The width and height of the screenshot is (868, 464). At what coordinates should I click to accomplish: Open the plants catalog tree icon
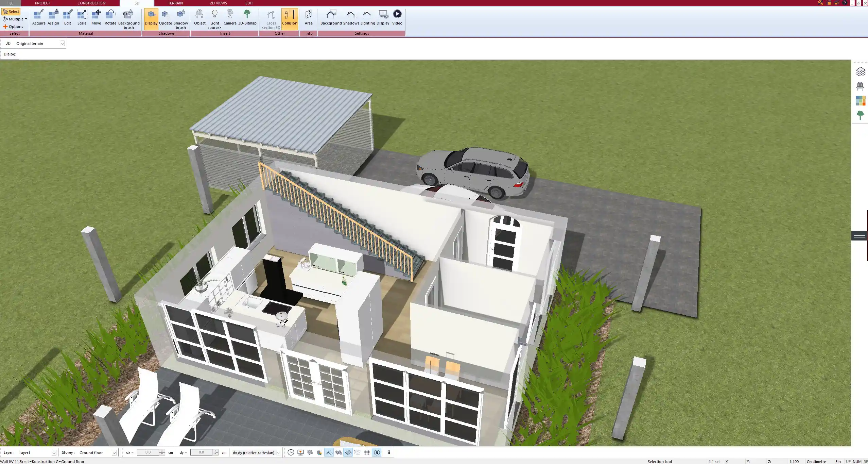point(860,115)
